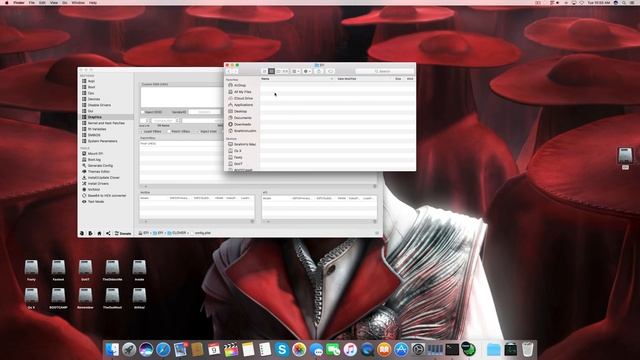Image resolution: width=640 pixels, height=360 pixels.
Task: Toggle the Load VBios checkbox
Action: (x=142, y=131)
